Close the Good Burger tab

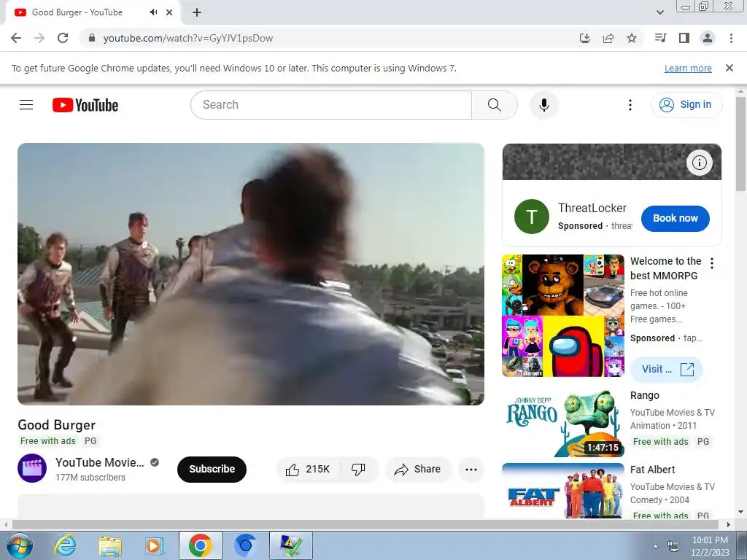[169, 12]
